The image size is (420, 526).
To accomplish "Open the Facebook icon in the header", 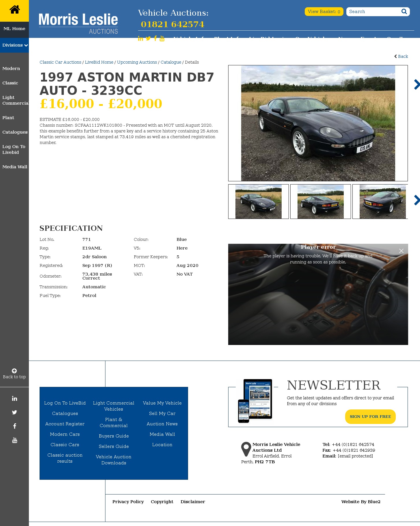I will click(x=155, y=38).
